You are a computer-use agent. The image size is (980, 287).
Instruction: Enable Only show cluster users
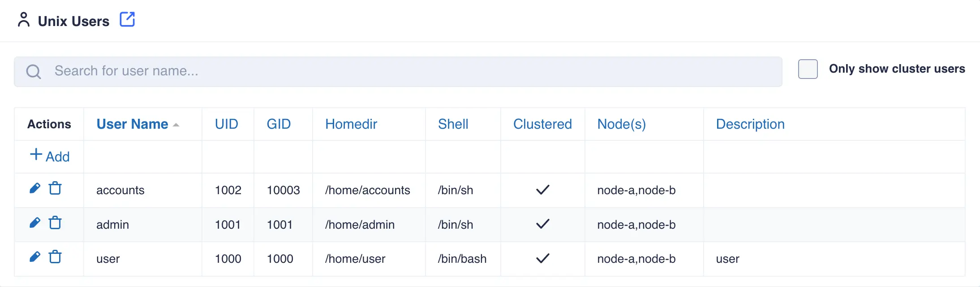coord(808,70)
